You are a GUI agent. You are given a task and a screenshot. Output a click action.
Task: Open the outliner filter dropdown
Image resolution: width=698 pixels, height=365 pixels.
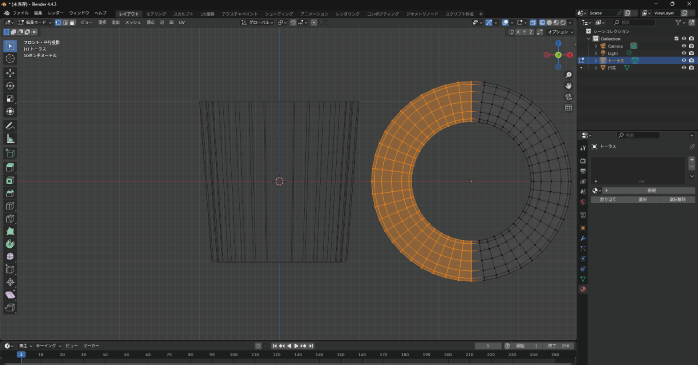(680, 22)
